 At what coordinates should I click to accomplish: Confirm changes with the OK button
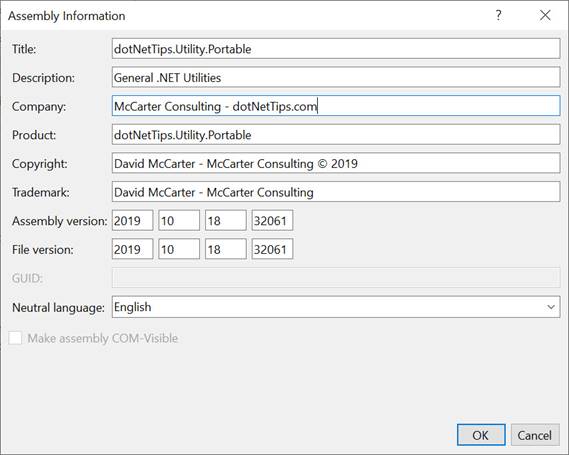click(481, 435)
